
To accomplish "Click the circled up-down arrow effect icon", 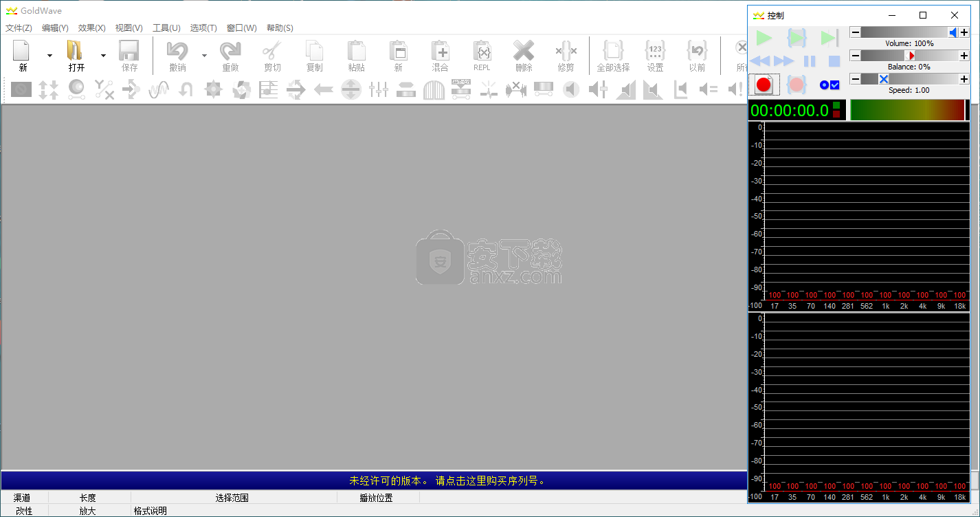I will click(351, 89).
